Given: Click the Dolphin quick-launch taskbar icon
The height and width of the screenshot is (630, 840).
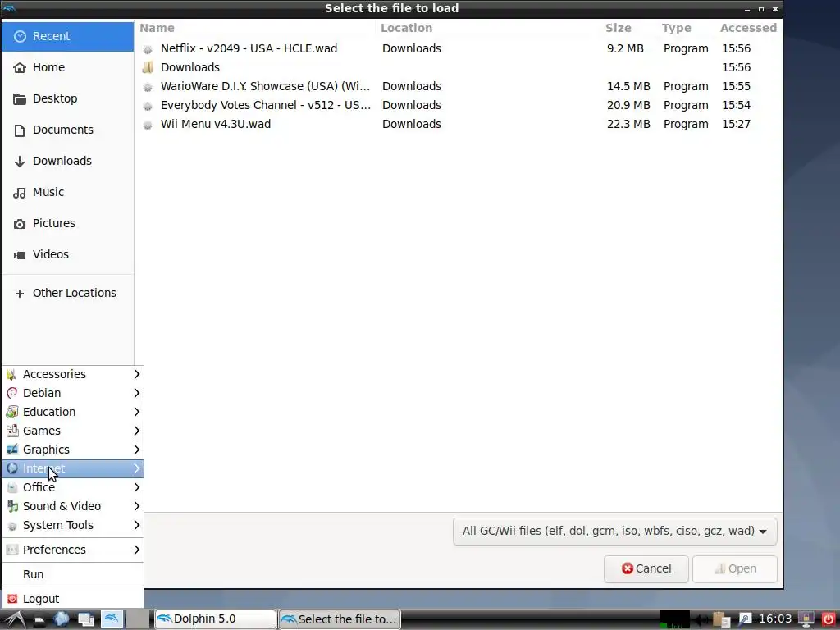Looking at the screenshot, I should (x=112, y=619).
